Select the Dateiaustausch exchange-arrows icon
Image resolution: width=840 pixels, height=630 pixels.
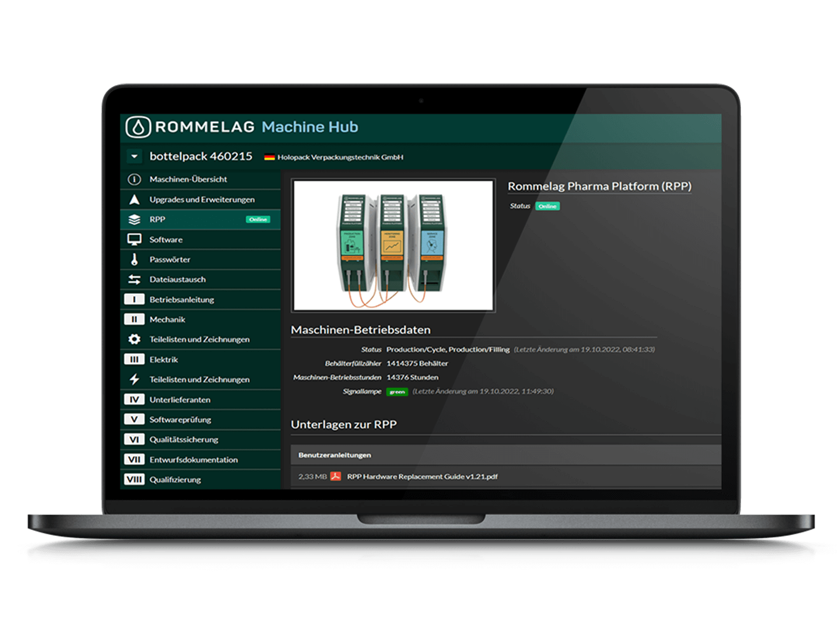tap(135, 279)
